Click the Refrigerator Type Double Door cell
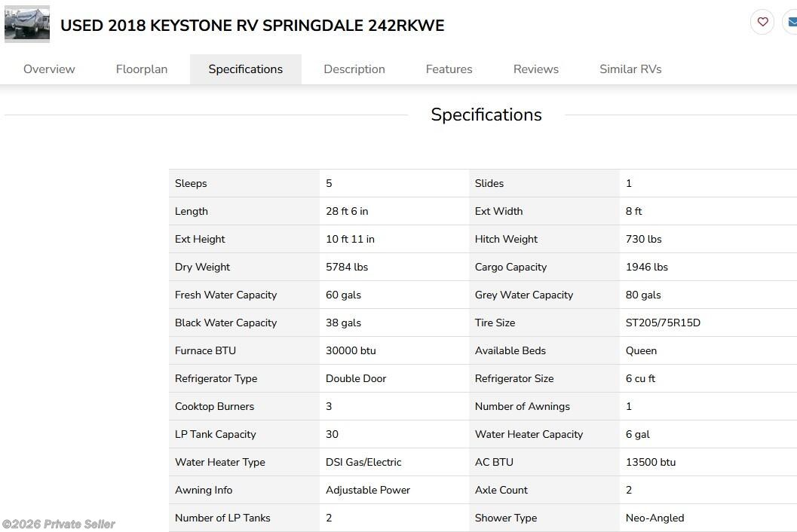Viewport: 797px width, 532px height. [x=356, y=378]
